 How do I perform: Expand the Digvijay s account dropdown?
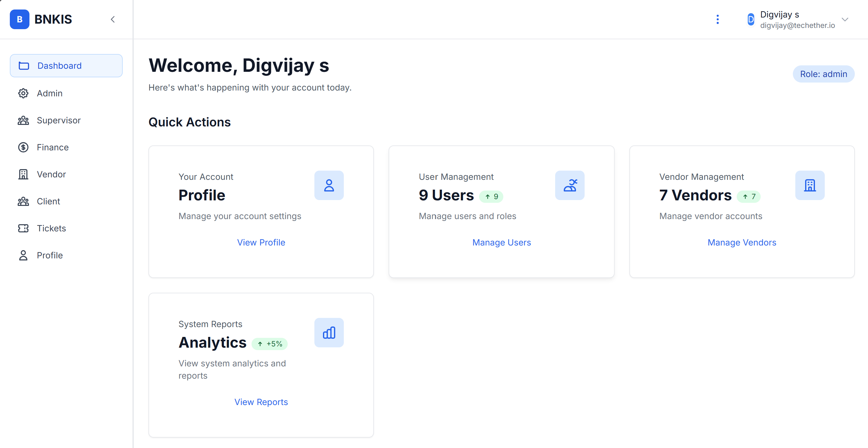(x=845, y=19)
